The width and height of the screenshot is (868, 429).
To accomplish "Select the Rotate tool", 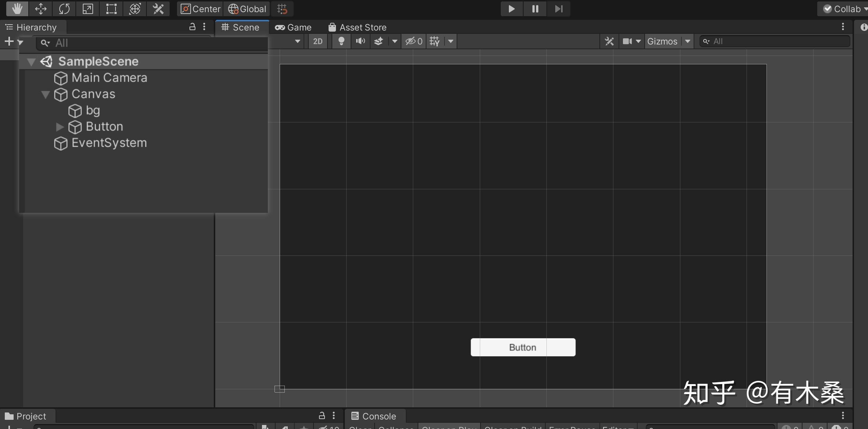I will pos(64,9).
